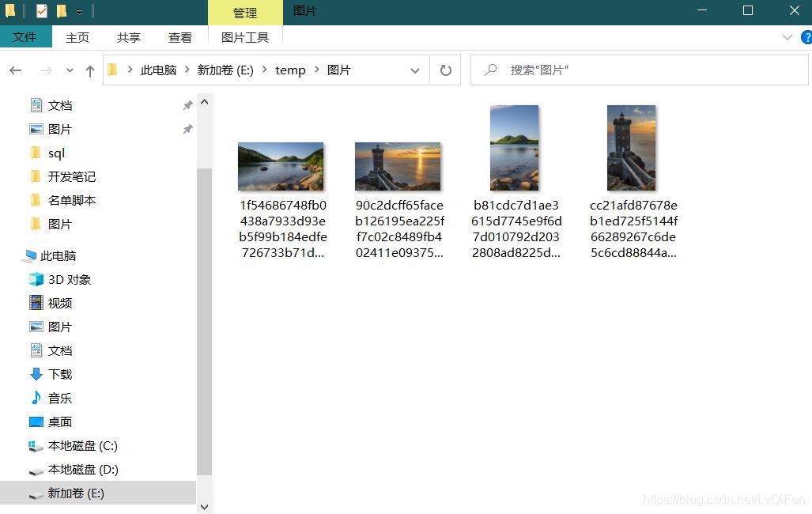
Task: Click the forward navigation arrow
Action: [46, 70]
